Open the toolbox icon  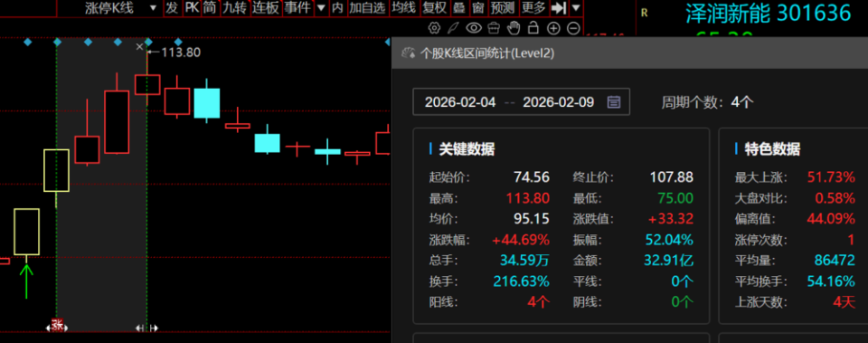tap(495, 27)
